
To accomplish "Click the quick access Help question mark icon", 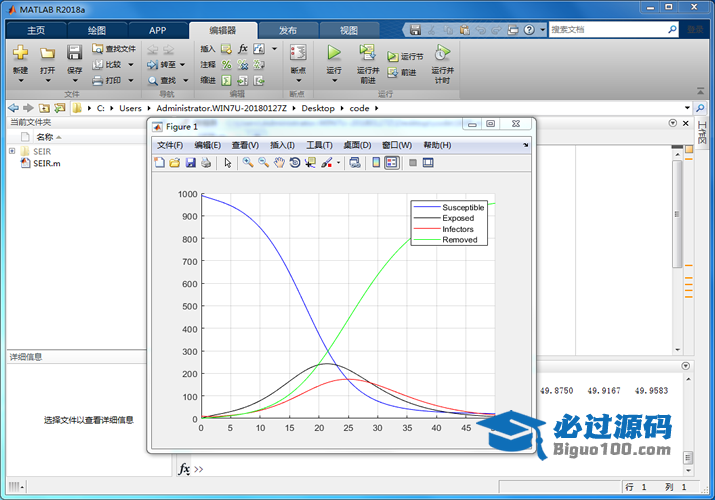I will 529,30.
